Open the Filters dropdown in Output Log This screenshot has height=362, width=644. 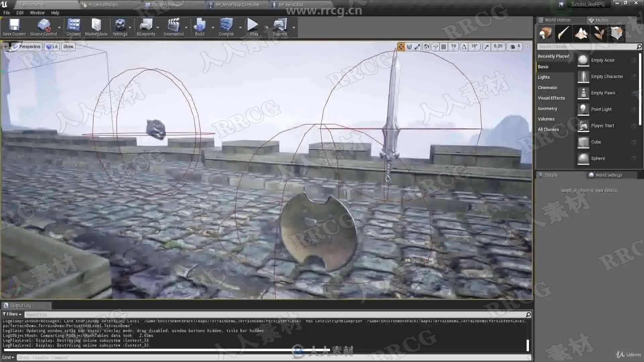pyautogui.click(x=12, y=314)
